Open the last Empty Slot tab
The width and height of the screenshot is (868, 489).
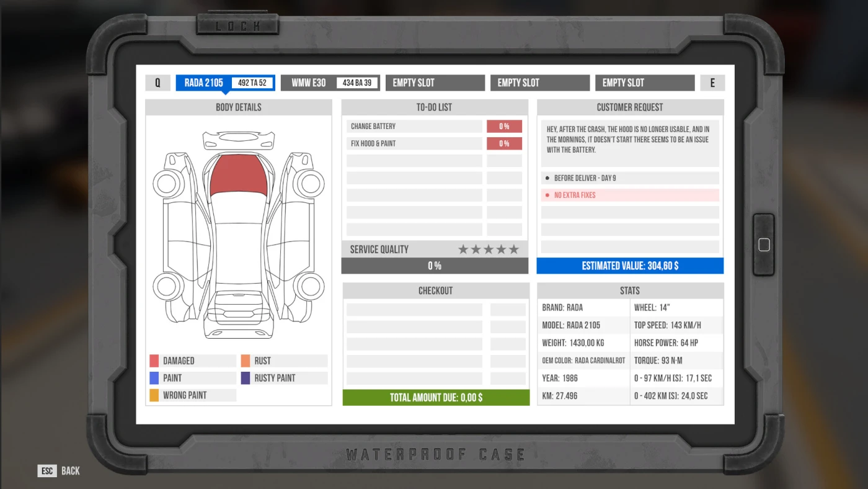click(645, 83)
